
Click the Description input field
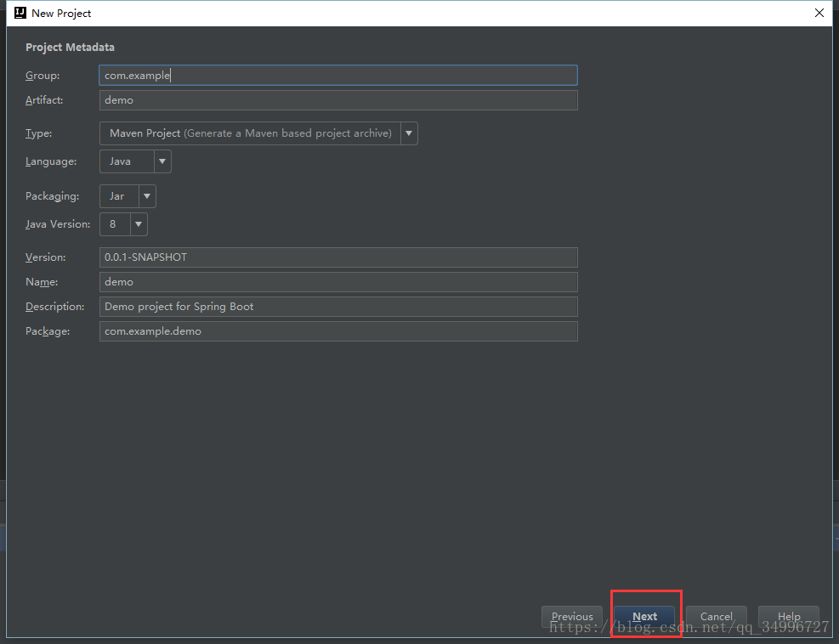(x=338, y=307)
